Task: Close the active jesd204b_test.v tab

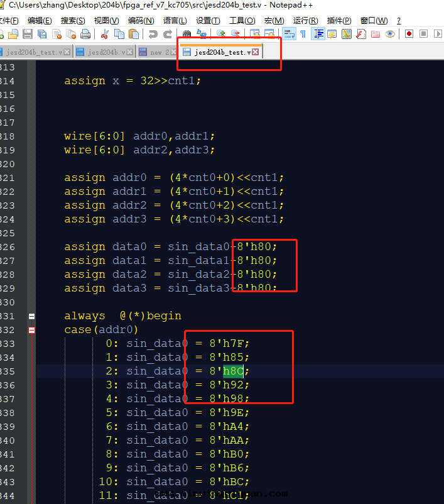Action: pyautogui.click(x=256, y=52)
